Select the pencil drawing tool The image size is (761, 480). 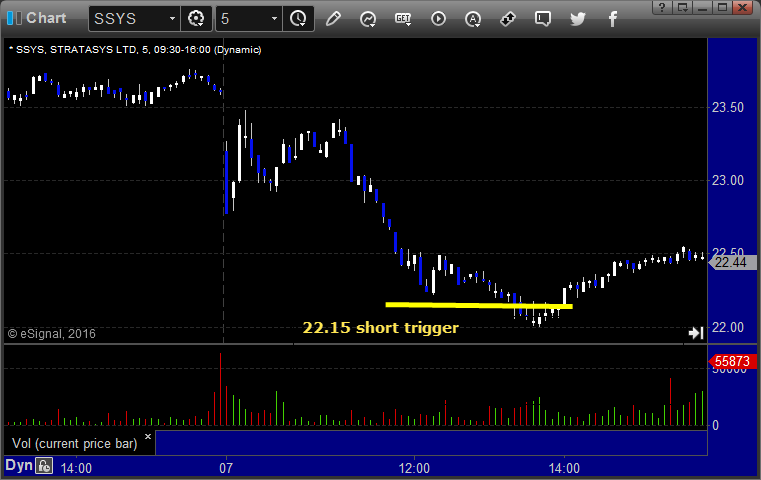tap(333, 19)
